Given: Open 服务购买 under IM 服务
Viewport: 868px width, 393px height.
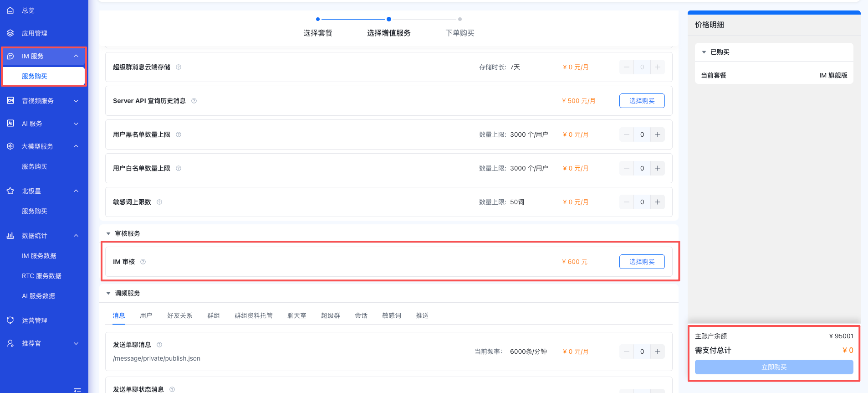Looking at the screenshot, I should (44, 76).
